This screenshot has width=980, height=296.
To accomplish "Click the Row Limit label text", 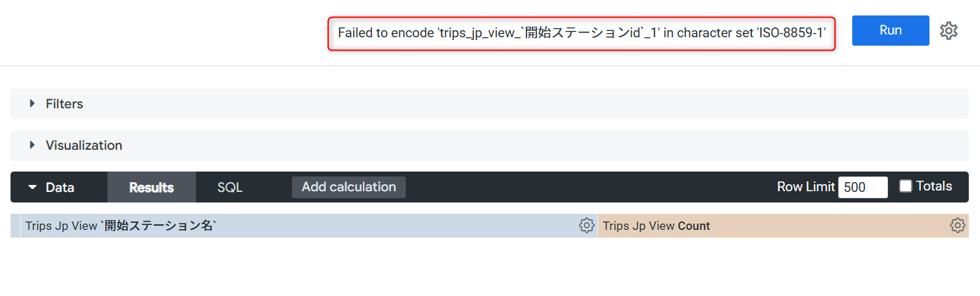I will (x=806, y=187).
